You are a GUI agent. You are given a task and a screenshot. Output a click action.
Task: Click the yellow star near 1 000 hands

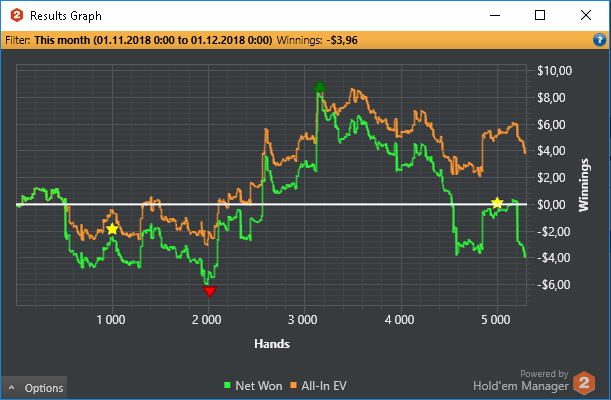pyautogui.click(x=112, y=229)
